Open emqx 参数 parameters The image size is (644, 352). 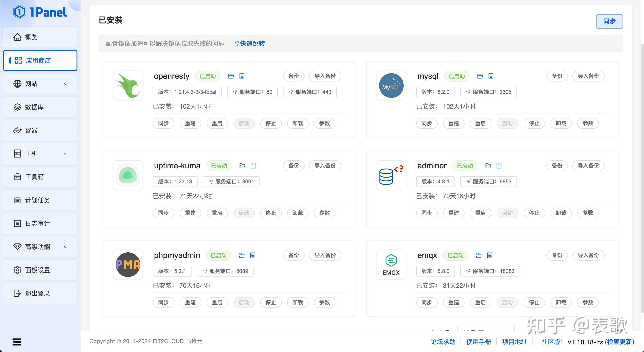tap(588, 303)
